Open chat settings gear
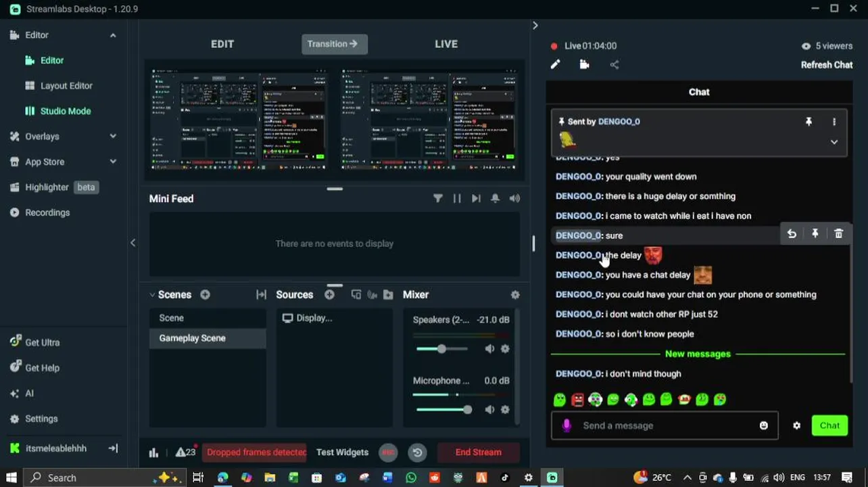The height and width of the screenshot is (487, 868). (796, 425)
